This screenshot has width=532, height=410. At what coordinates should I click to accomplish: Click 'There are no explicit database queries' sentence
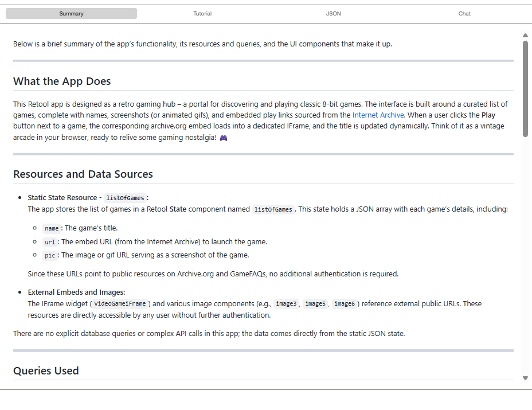click(x=209, y=334)
